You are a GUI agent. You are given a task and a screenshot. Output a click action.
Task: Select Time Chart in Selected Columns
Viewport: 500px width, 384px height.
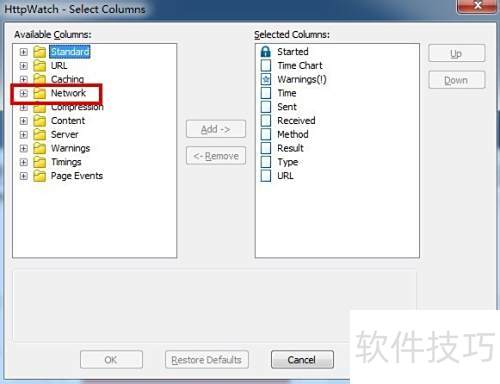[x=300, y=65]
